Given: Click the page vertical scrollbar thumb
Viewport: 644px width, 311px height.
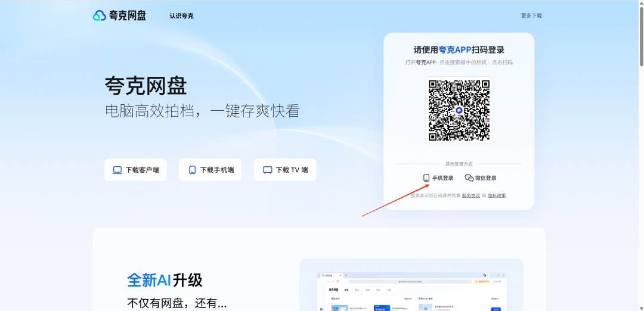Looking at the screenshot, I should point(641,36).
